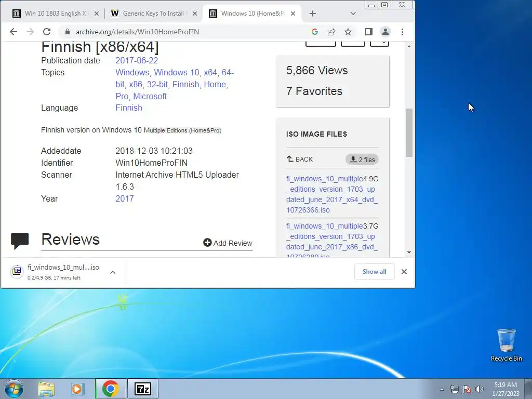Open the Chrome three-dot menu
Screen dimensions: 532x399
402,32
